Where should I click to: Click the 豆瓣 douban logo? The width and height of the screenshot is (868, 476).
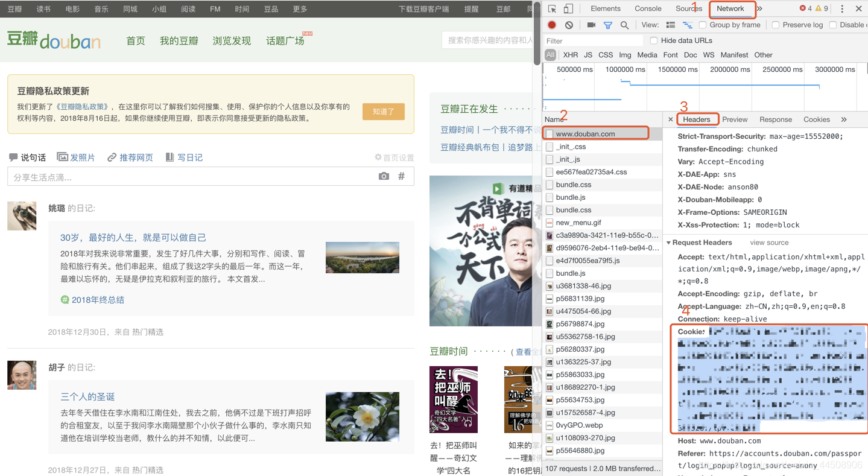coord(54,40)
